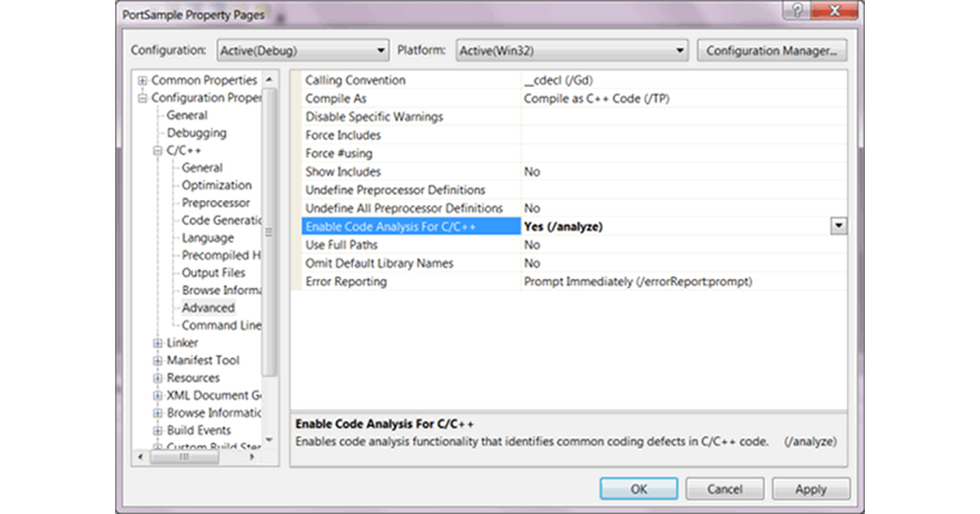Viewport: 980px width, 514px height.
Task: Expand the Common Properties node
Action: (x=144, y=80)
